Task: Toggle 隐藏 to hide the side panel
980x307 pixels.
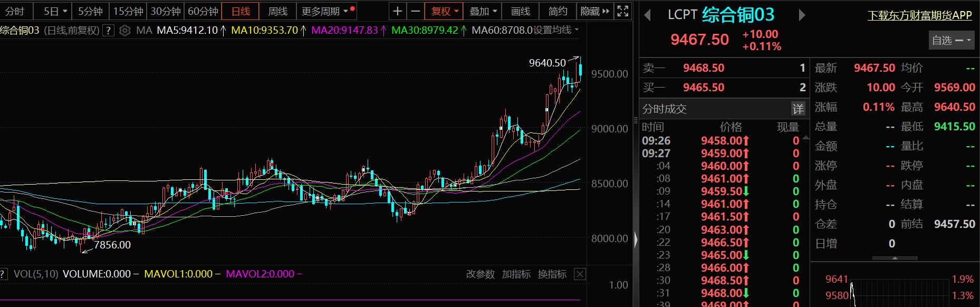Action: point(594,11)
